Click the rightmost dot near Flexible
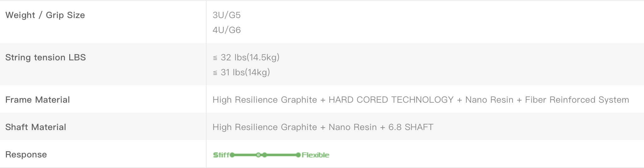The width and height of the screenshot is (644, 168). point(298,155)
